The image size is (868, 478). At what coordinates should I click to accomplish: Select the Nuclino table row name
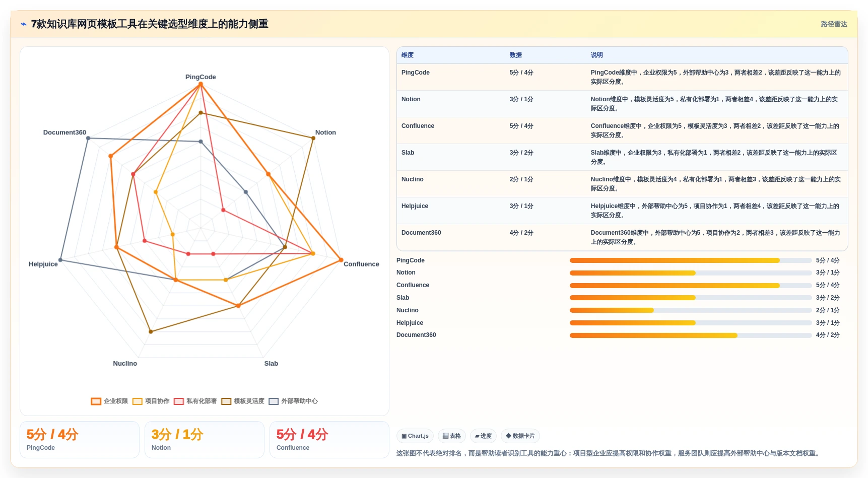(x=412, y=179)
